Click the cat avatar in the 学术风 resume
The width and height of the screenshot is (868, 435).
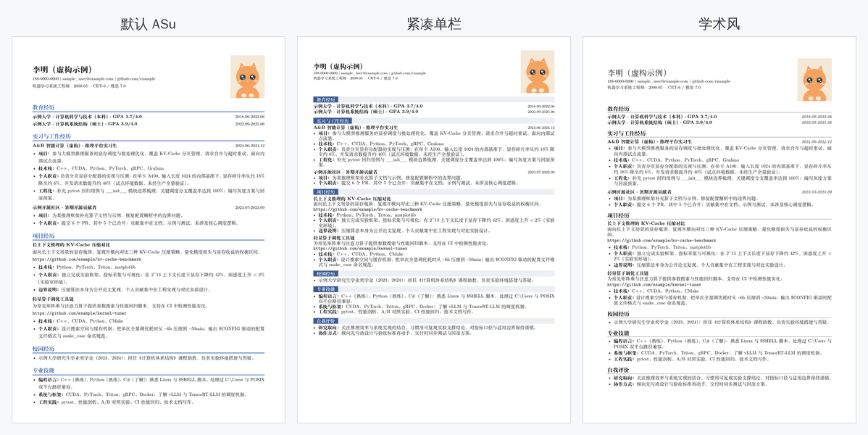tap(814, 80)
